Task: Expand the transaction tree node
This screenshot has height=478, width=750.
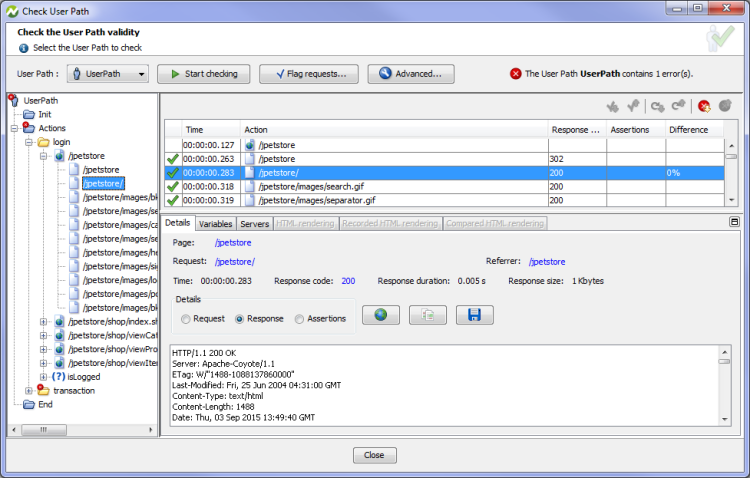Action: click(x=29, y=391)
